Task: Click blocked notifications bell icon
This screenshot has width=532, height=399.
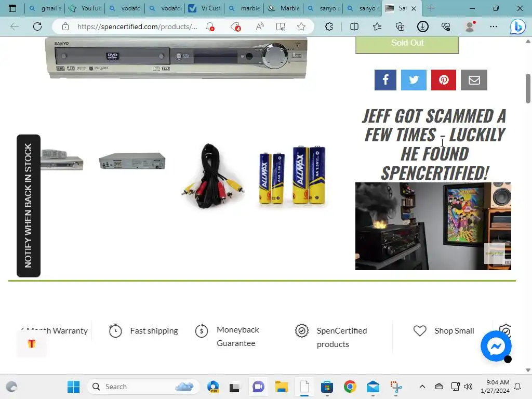Action: pyautogui.click(x=210, y=26)
